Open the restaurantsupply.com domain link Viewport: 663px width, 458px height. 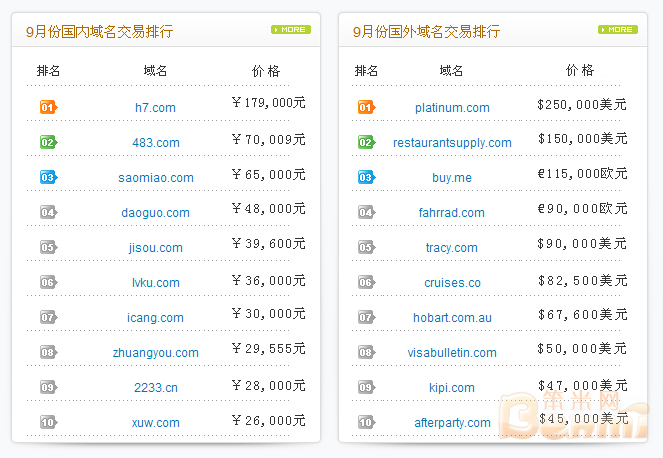452,143
